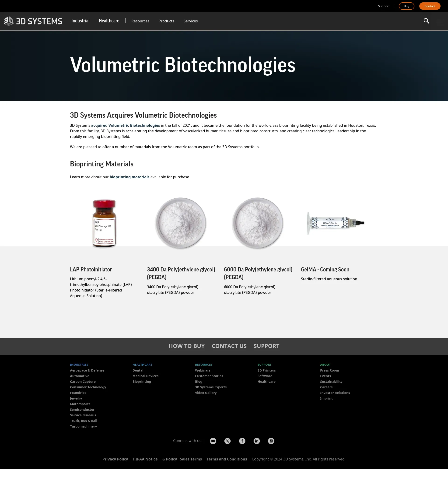Open 3D Printers support footer link

click(x=266, y=370)
